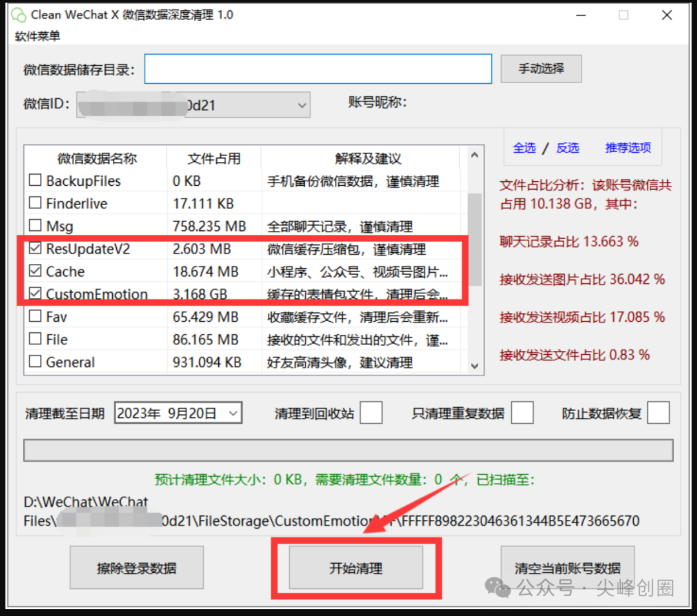Select the 18.674 MB size cell
697x616 pixels.
coord(205,272)
